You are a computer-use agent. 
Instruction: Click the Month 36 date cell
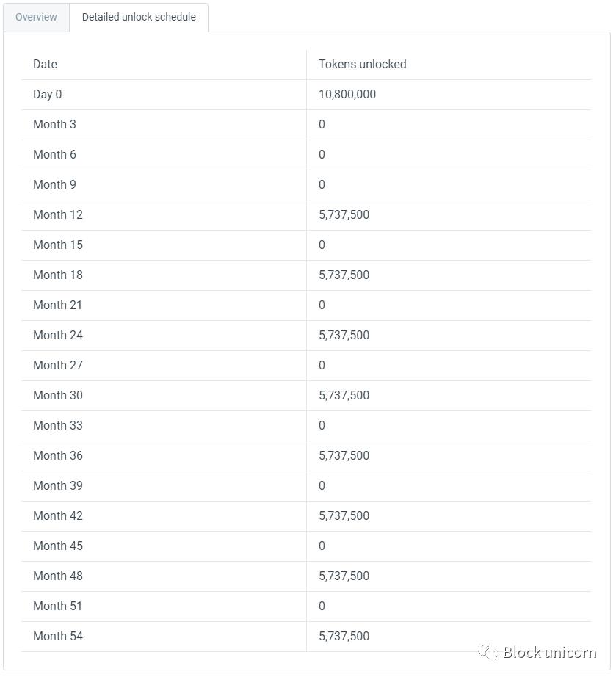(x=58, y=455)
